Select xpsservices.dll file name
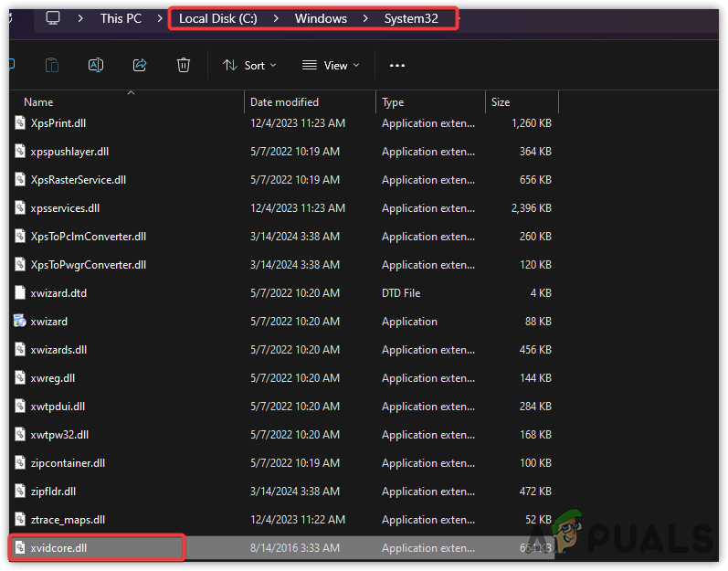Screen dimensions: 728x571 [65, 208]
